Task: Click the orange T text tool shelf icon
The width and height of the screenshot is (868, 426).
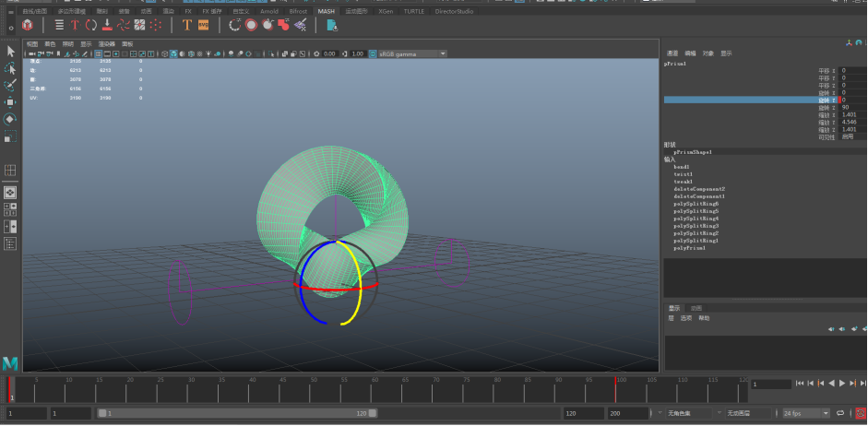Action: click(186, 25)
